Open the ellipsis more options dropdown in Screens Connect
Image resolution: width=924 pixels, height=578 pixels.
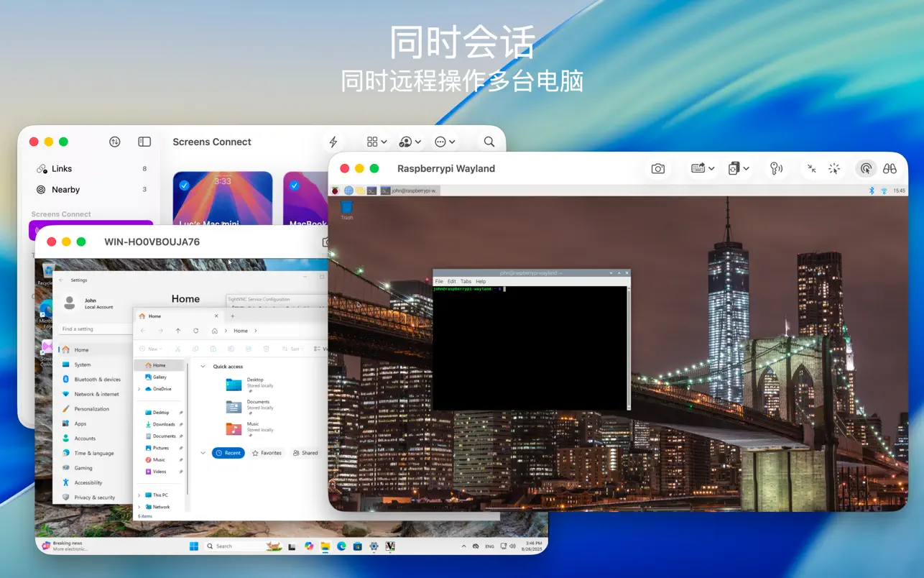(x=445, y=142)
